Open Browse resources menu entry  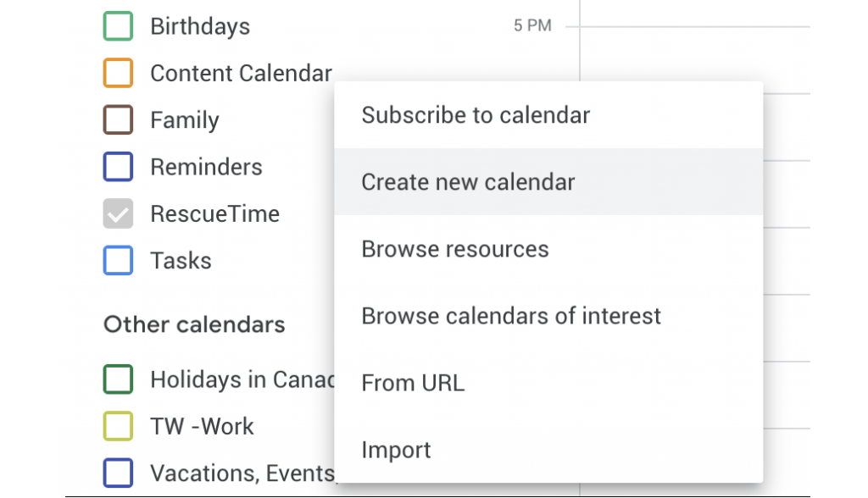point(455,249)
